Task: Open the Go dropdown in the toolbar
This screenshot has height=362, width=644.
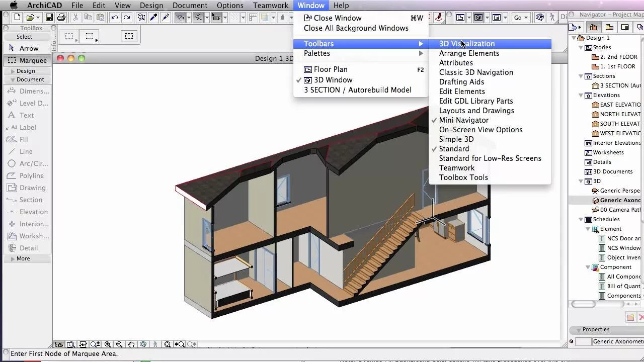Action: point(520,18)
